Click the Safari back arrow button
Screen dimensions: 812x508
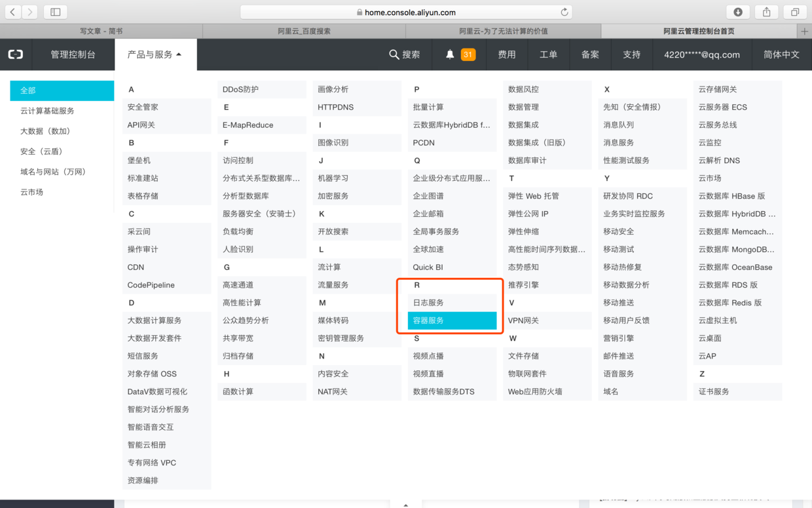[x=12, y=12]
